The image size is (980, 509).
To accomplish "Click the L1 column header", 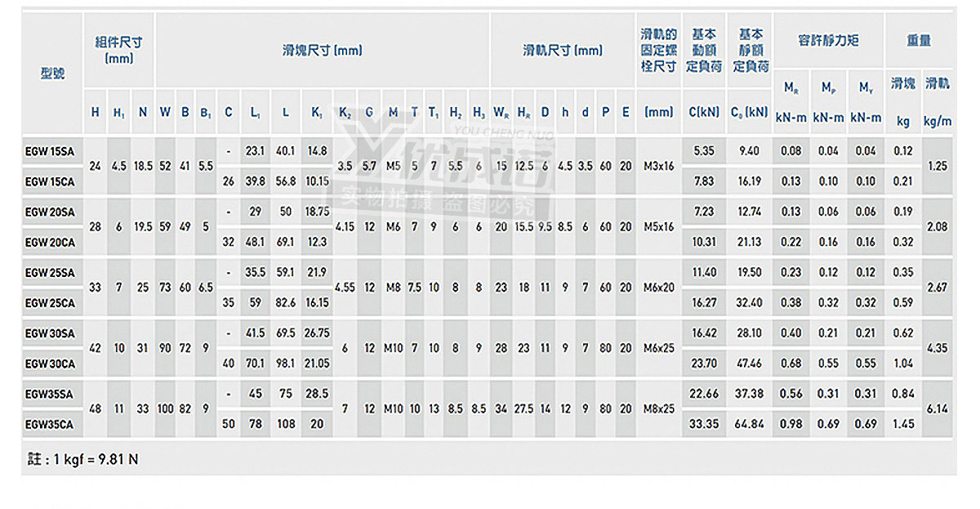I will click(x=256, y=113).
